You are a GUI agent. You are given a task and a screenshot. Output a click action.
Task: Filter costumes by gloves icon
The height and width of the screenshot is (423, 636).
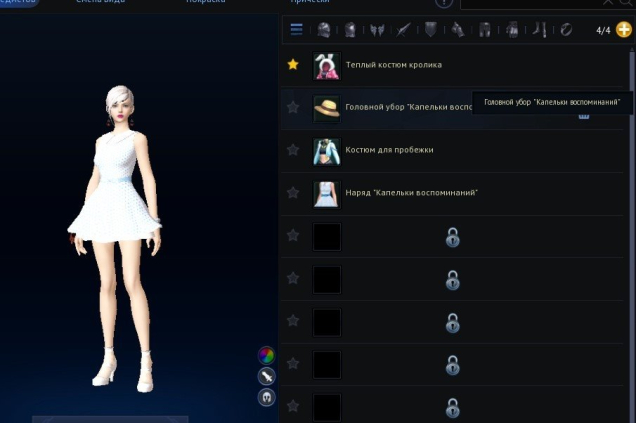pos(457,30)
